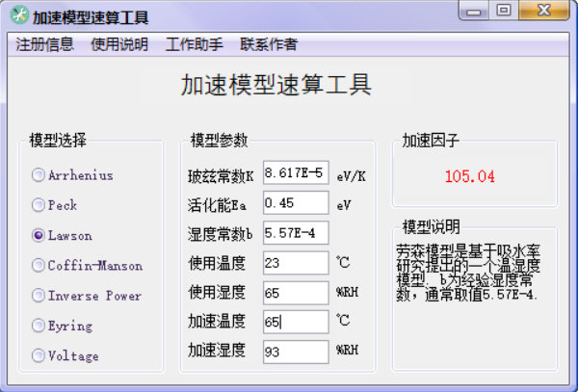Focus the 活化能Ea value field
This screenshot has width=578, height=392.
point(296,203)
